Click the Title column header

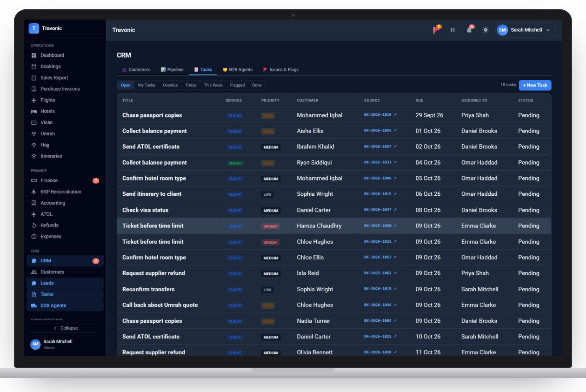pyautogui.click(x=127, y=100)
